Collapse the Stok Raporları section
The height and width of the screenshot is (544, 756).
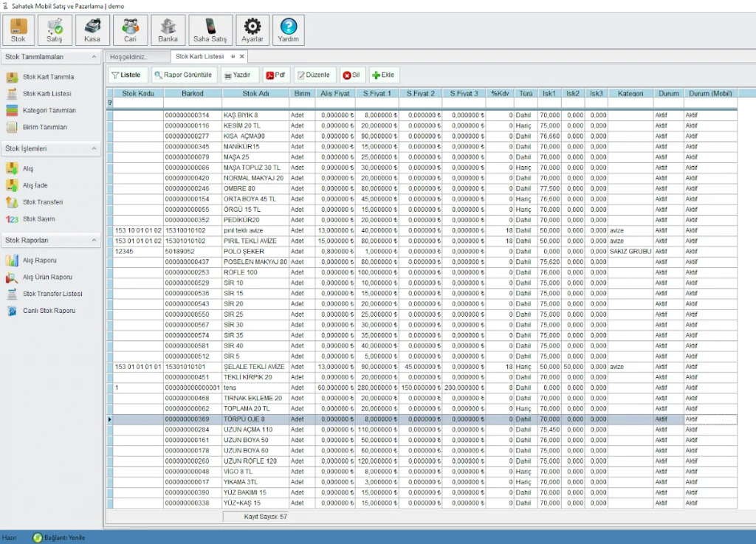[x=94, y=241]
